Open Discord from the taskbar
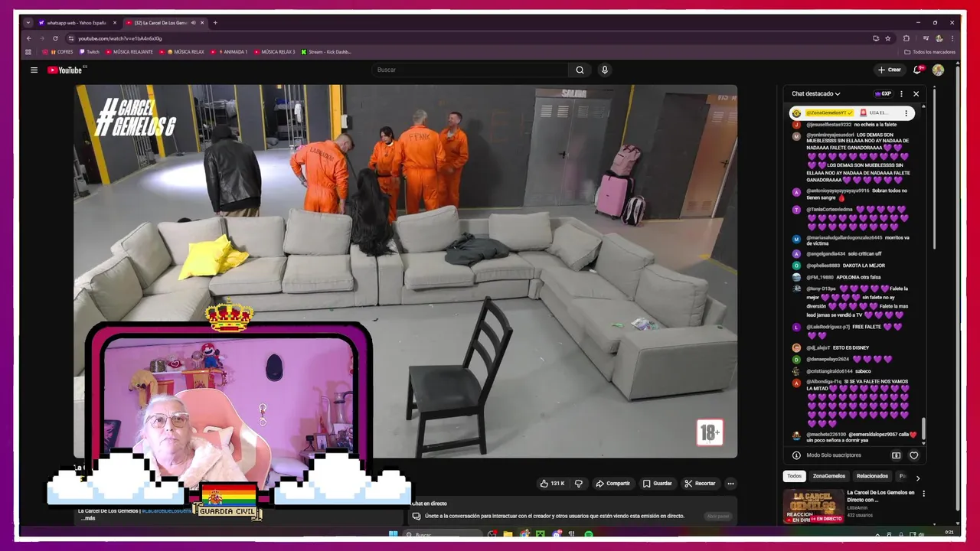 (557, 534)
